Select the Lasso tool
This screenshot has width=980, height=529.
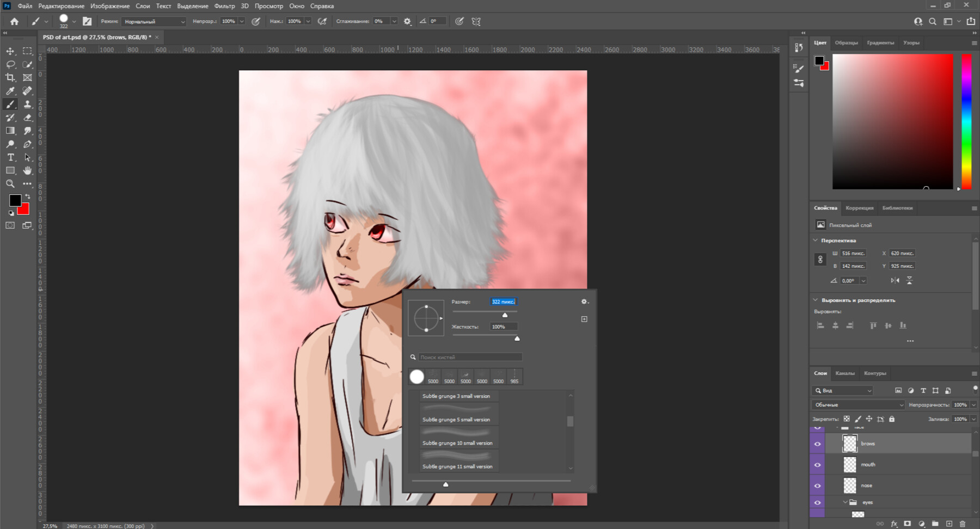pos(10,64)
